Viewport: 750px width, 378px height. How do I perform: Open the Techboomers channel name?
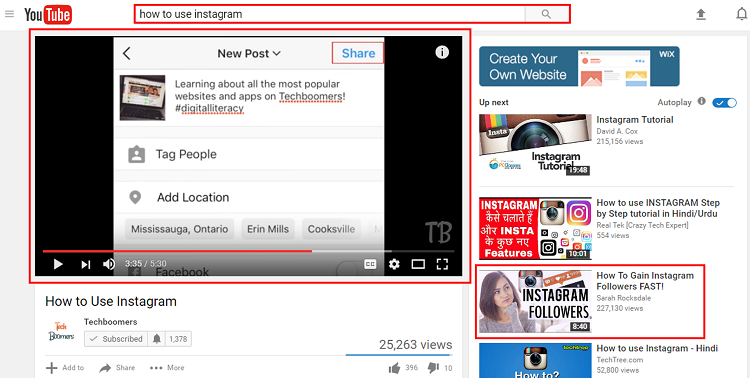click(x=110, y=322)
